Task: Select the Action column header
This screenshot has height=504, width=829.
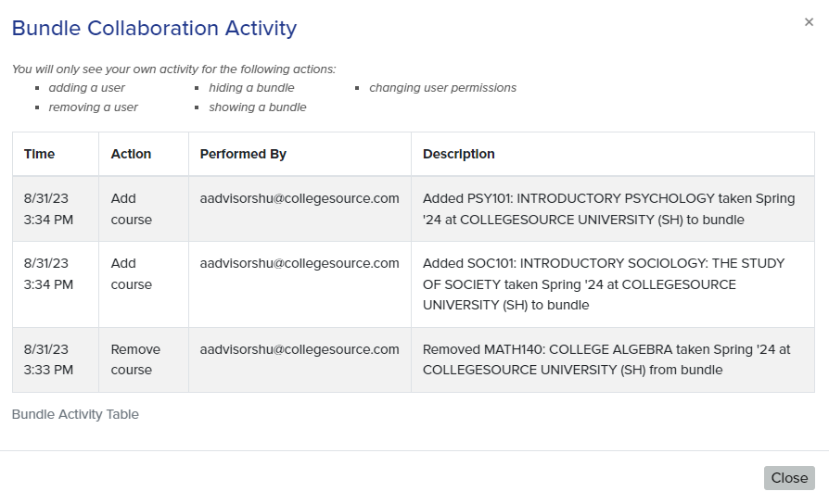Action: (144, 154)
